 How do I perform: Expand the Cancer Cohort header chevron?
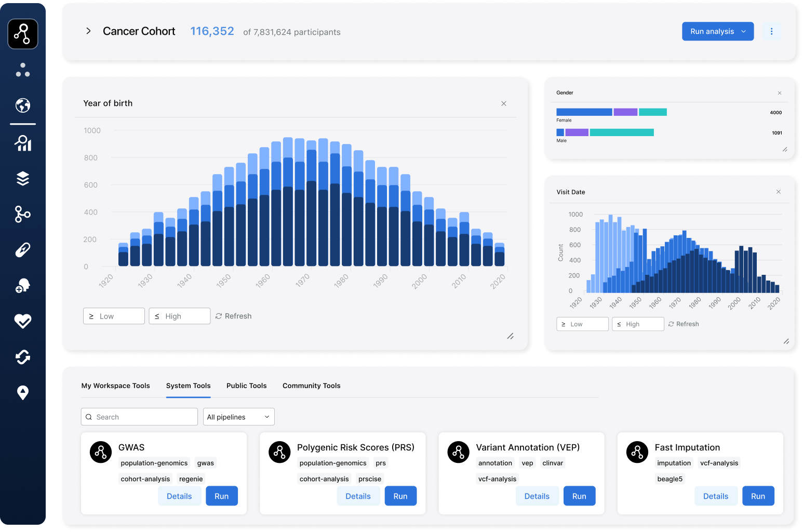[x=88, y=31]
